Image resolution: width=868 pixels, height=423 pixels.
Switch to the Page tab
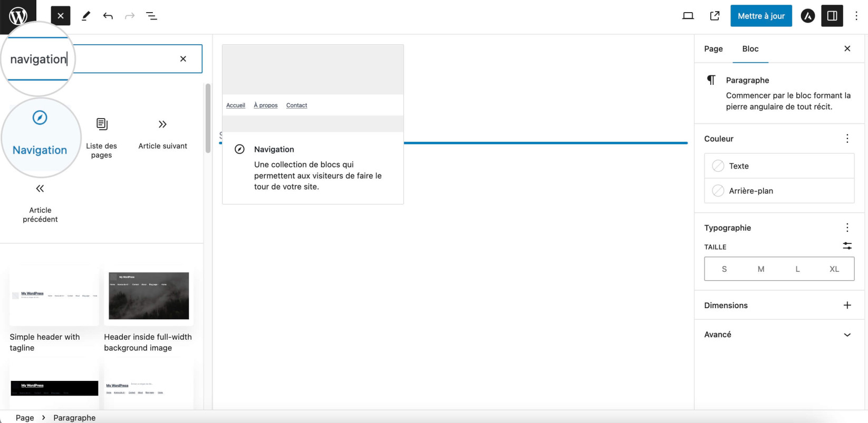coord(713,48)
